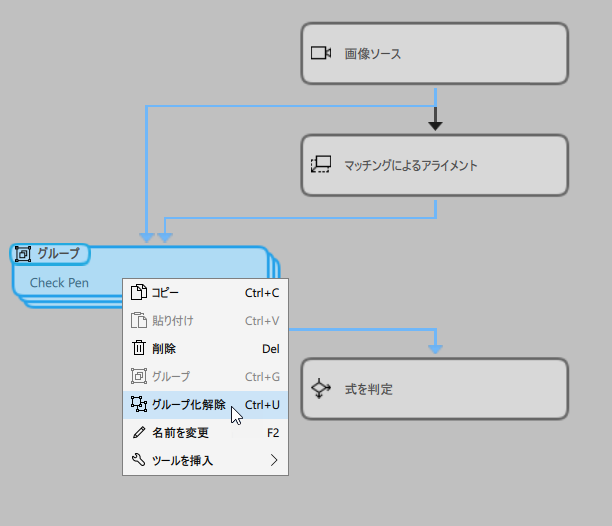Screen dimensions: 612x526
Task: Select the マッチングによるアライメント node label
Action: click(x=410, y=166)
